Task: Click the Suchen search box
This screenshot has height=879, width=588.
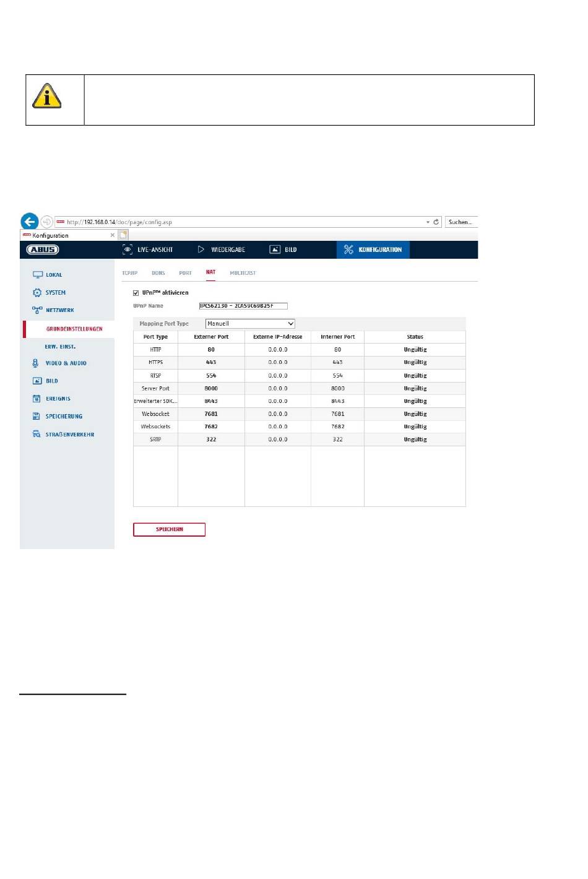Action: pyautogui.click(x=461, y=222)
